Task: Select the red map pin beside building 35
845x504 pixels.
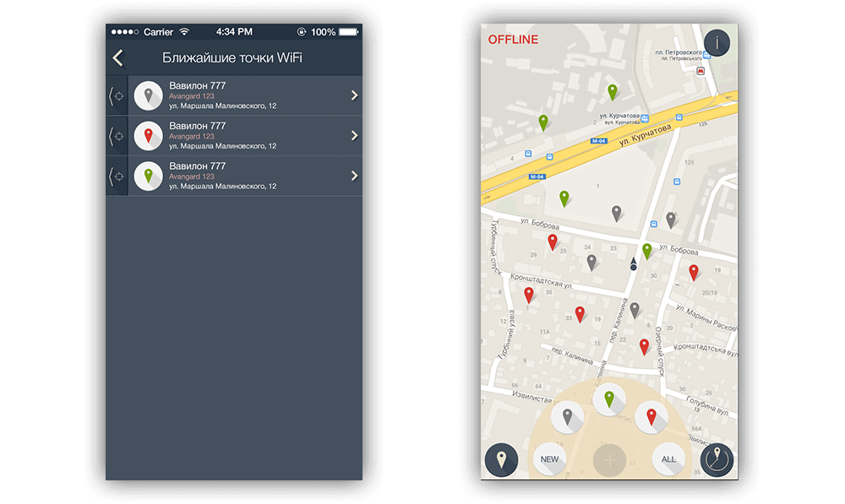Action: point(529,295)
